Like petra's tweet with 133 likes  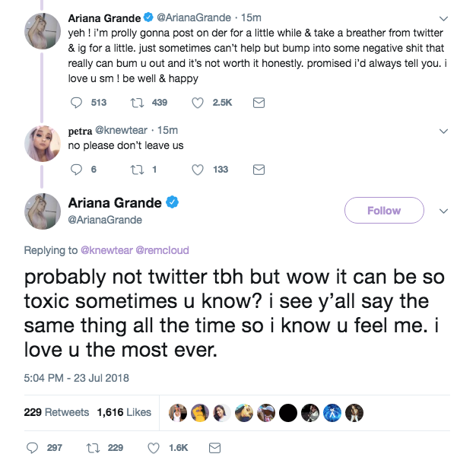point(199,169)
